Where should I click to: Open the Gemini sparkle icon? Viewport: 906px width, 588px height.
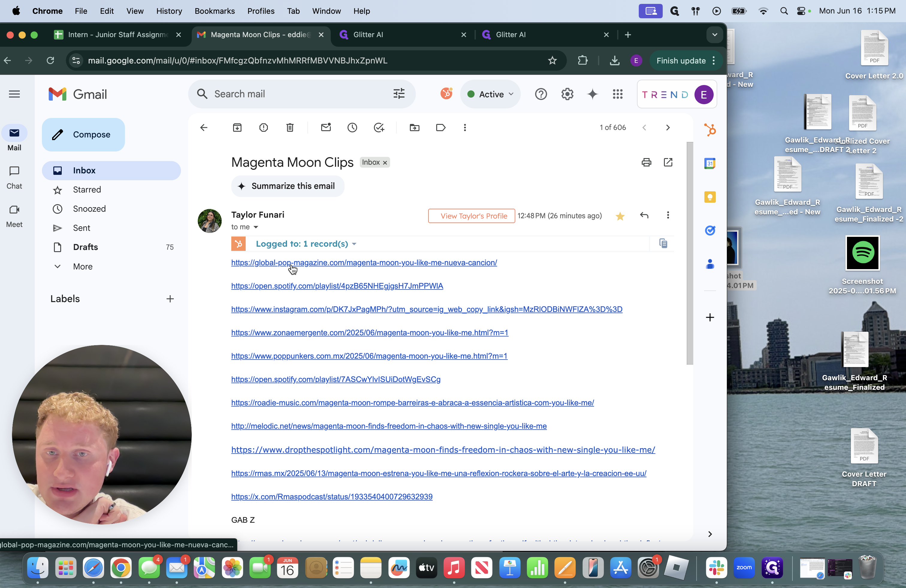[593, 94]
